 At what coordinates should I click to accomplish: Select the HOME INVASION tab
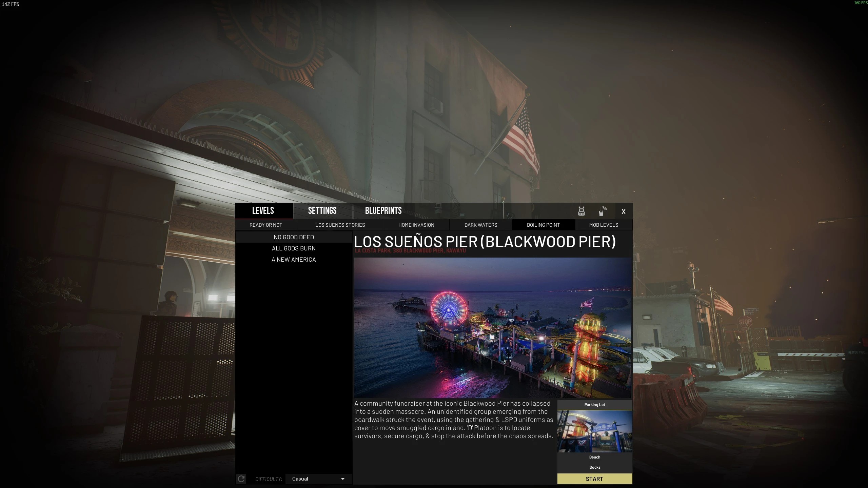(x=416, y=225)
